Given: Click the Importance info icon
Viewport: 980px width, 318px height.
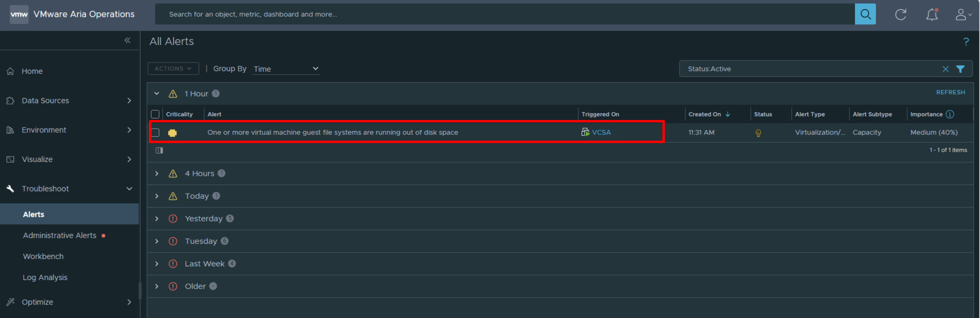Looking at the screenshot, I should 950,114.
